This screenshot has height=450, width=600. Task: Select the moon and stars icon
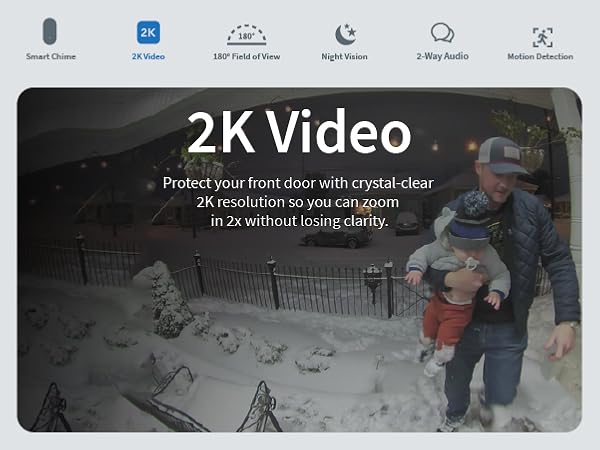(346, 34)
